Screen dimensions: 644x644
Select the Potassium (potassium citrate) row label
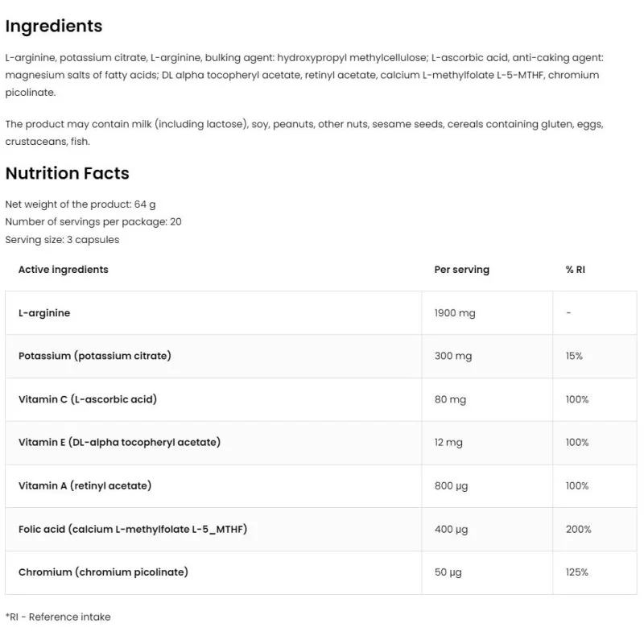[95, 356]
